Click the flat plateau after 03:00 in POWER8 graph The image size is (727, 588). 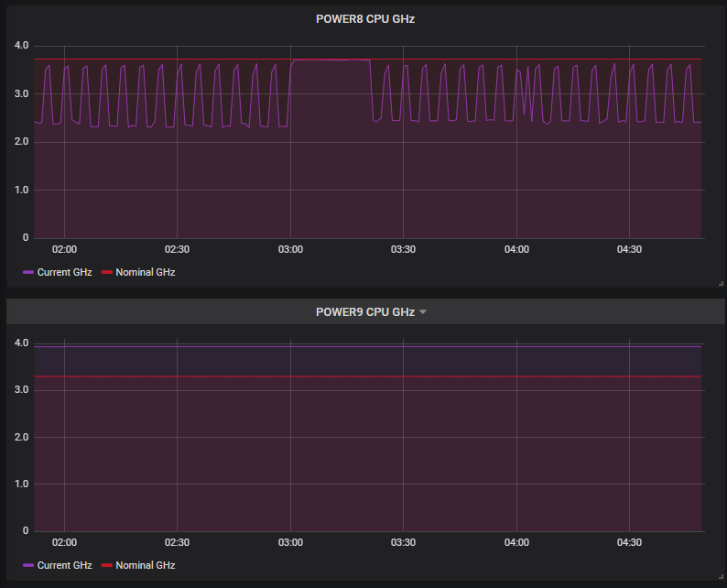click(x=331, y=60)
